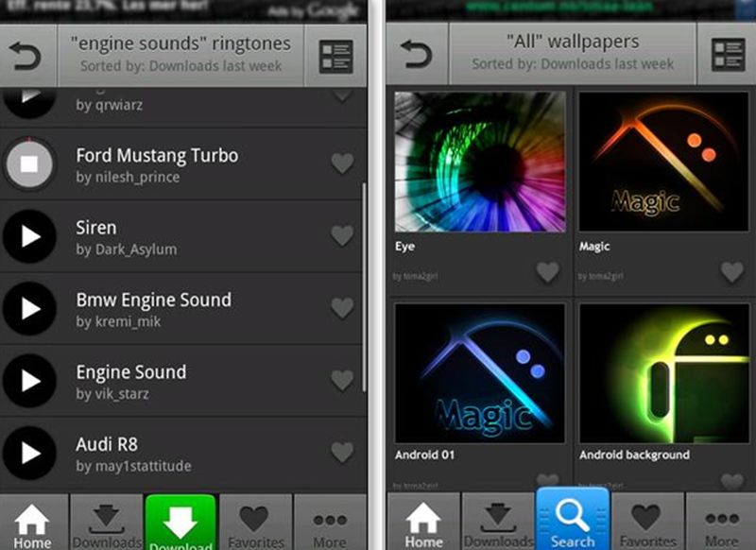Play the Siren ringtone
756x550 pixels.
click(x=29, y=236)
